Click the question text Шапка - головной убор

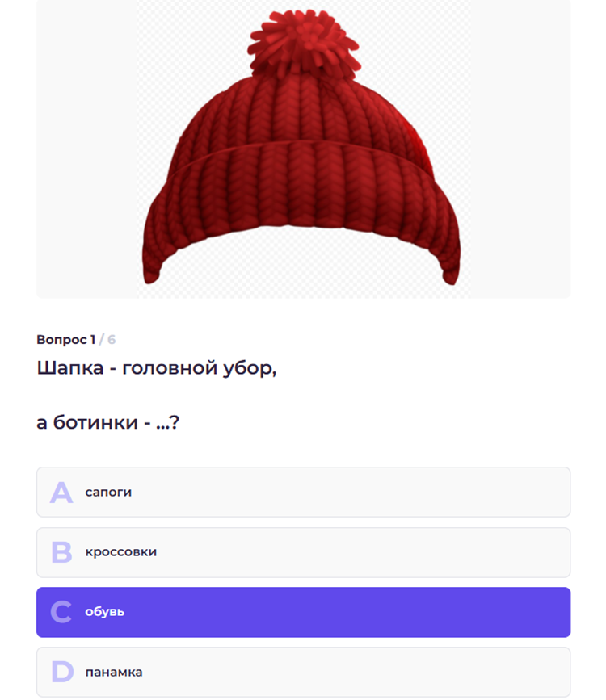(157, 368)
